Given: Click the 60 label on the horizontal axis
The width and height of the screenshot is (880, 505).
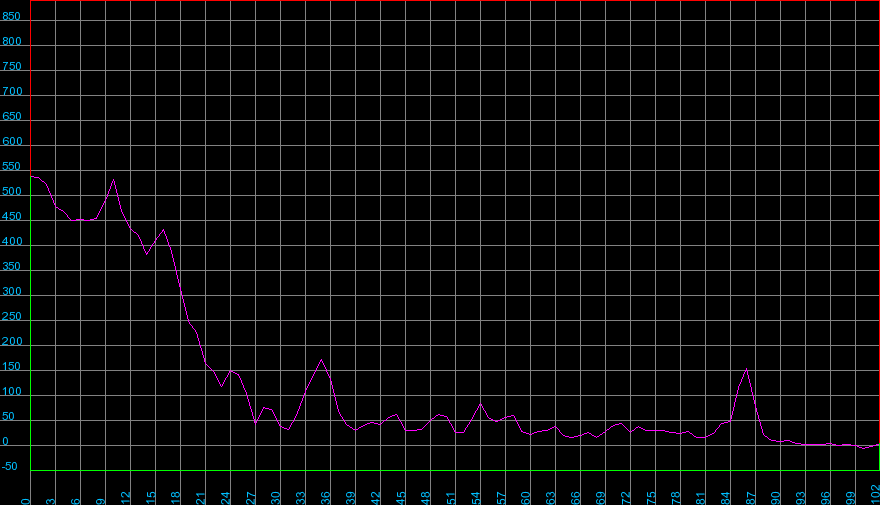Looking at the screenshot, I should coord(525,498).
